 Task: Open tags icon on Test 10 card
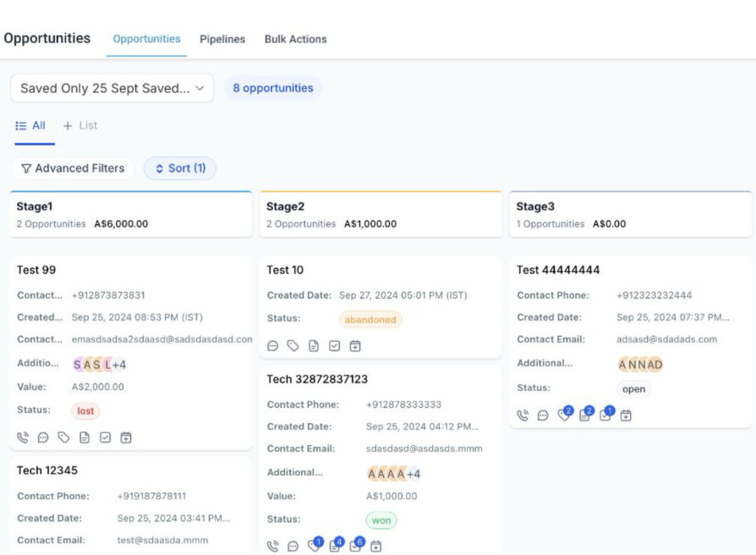pos(293,346)
